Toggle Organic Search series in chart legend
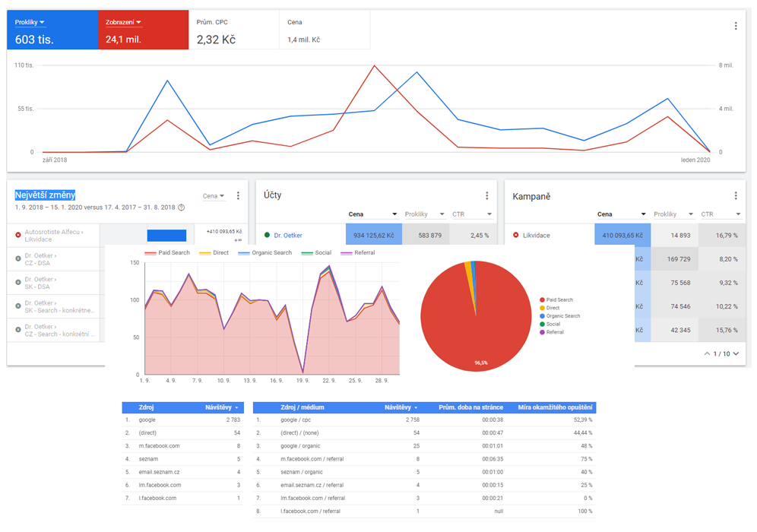 coord(266,253)
